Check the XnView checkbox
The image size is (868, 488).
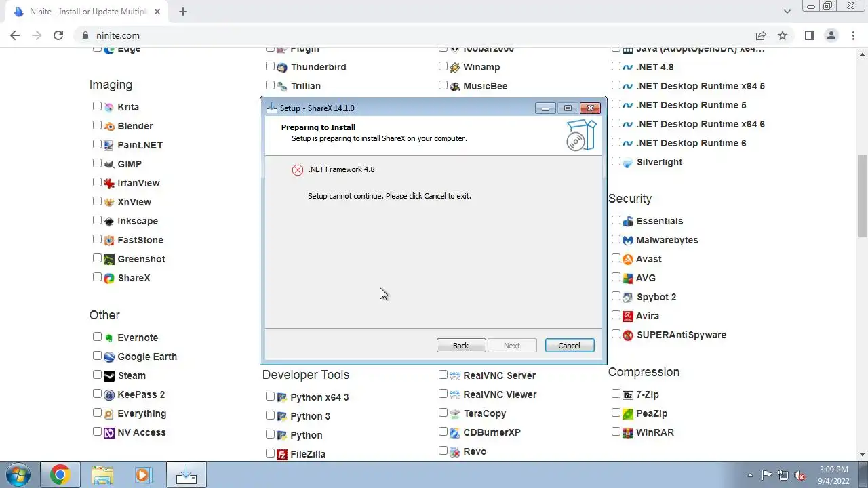[97, 201]
